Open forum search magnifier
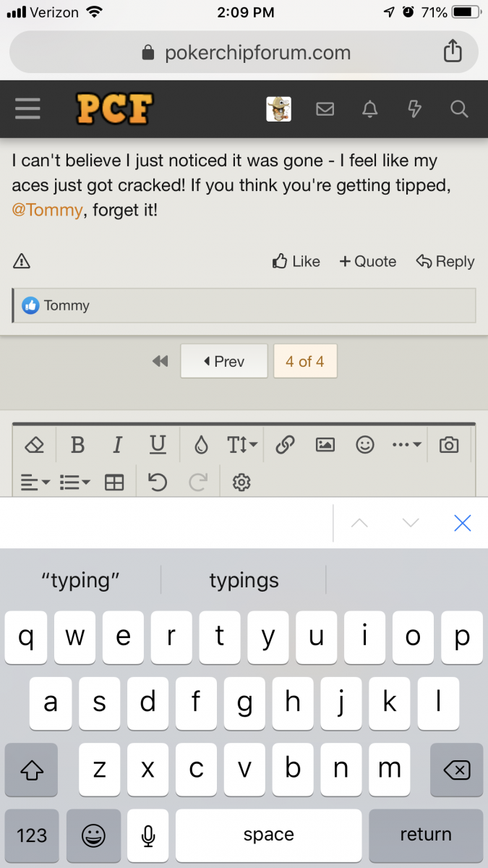 coord(459,109)
